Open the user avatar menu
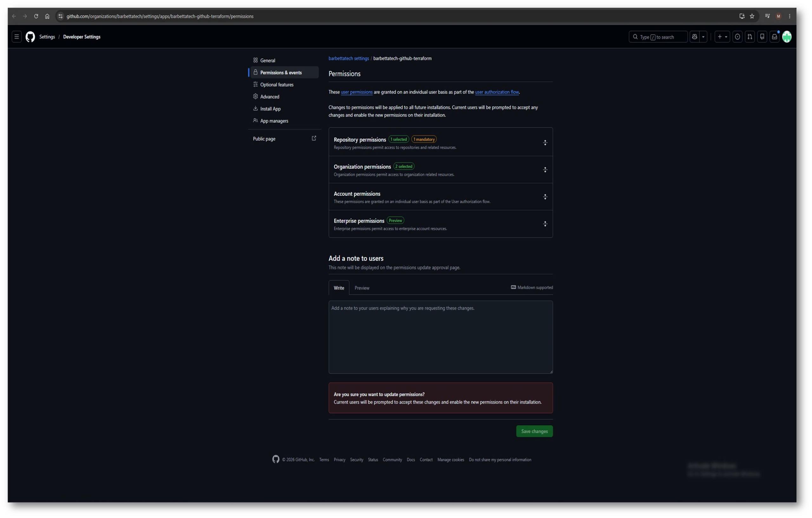 787,37
